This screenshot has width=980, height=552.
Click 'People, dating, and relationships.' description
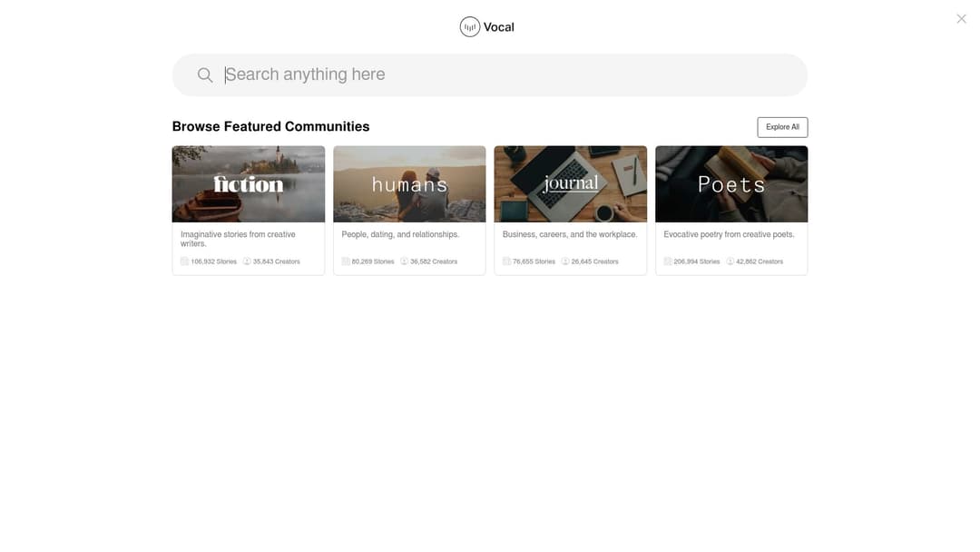point(401,234)
